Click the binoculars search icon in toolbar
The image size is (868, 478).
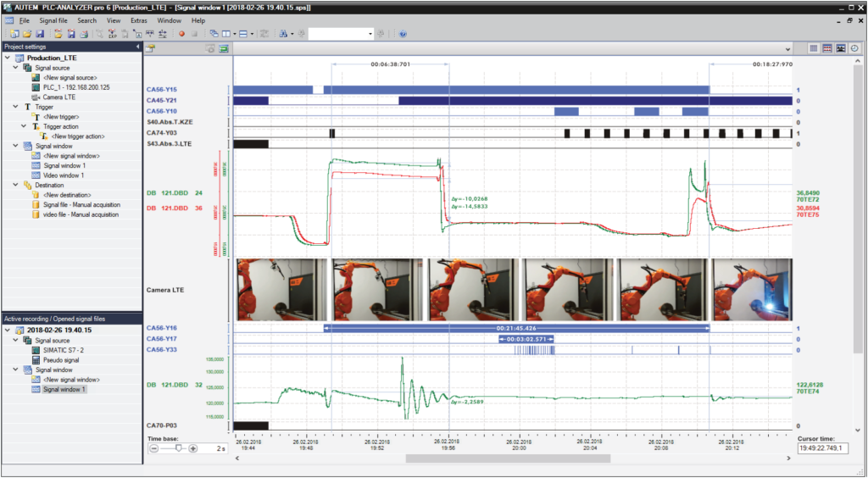(283, 34)
